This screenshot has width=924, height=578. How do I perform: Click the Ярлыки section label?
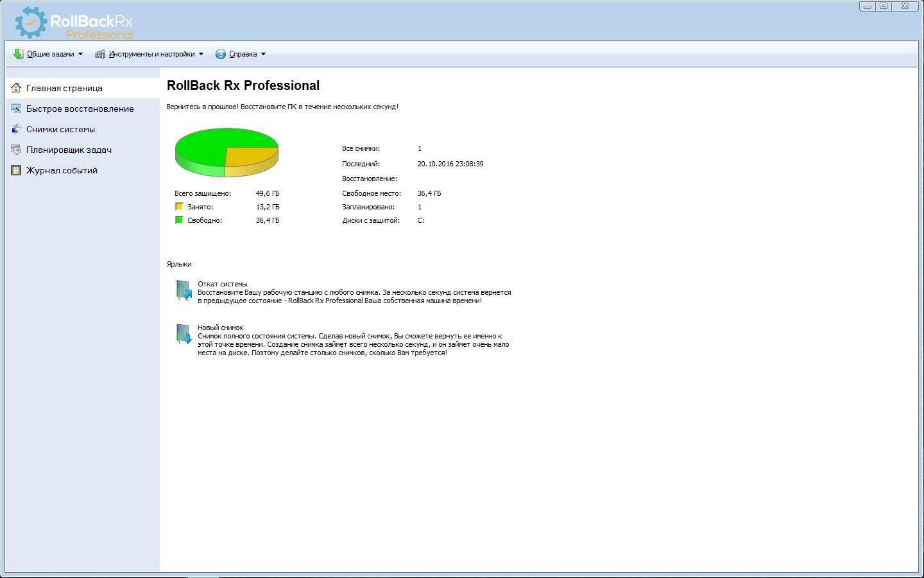coord(179,264)
